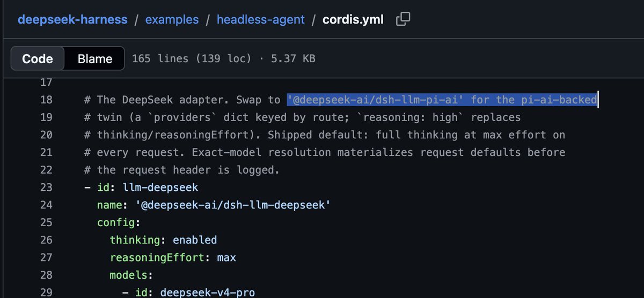
Task: Click the 'thinking: enabled' code line
Action: 163,240
